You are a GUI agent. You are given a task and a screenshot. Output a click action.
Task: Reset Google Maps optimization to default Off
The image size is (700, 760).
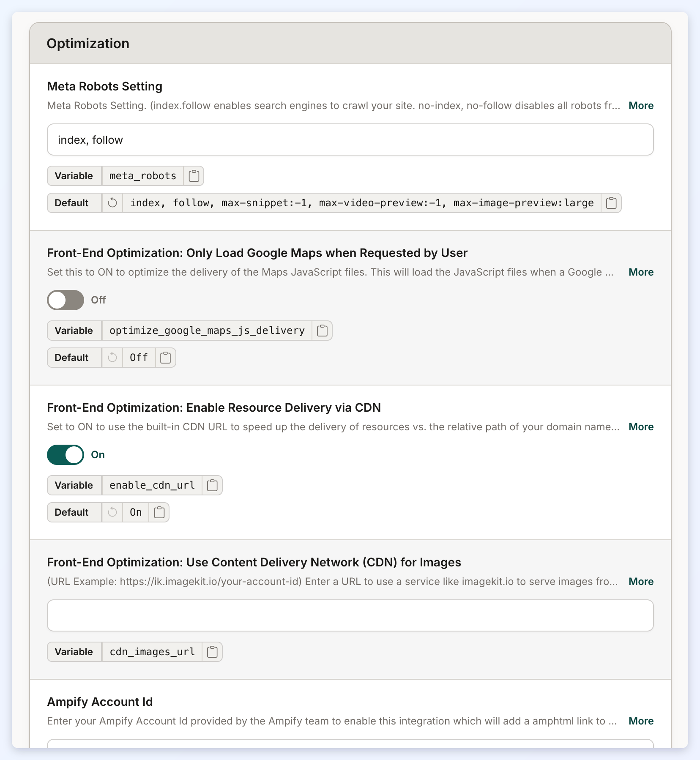pos(112,358)
